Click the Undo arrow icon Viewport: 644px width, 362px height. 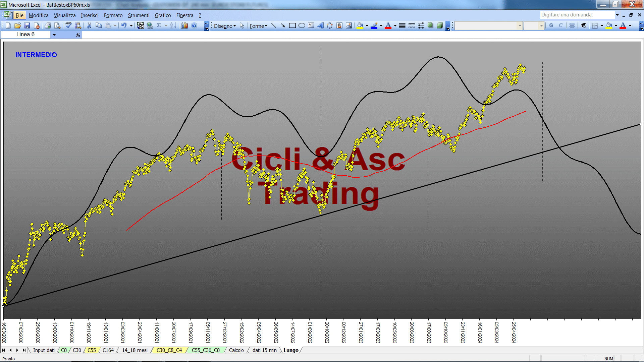(124, 25)
